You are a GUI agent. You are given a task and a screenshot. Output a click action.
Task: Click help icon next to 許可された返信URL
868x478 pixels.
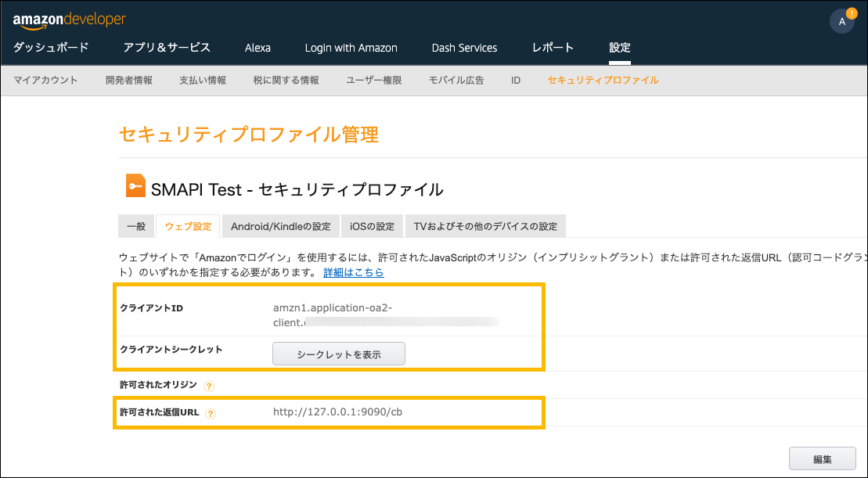point(211,413)
